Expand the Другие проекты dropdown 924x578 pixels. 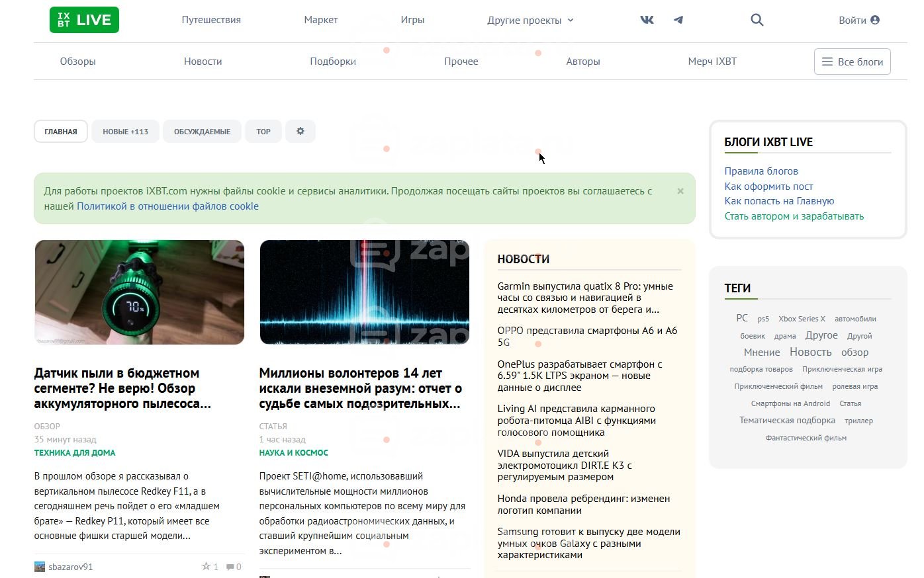(x=530, y=20)
